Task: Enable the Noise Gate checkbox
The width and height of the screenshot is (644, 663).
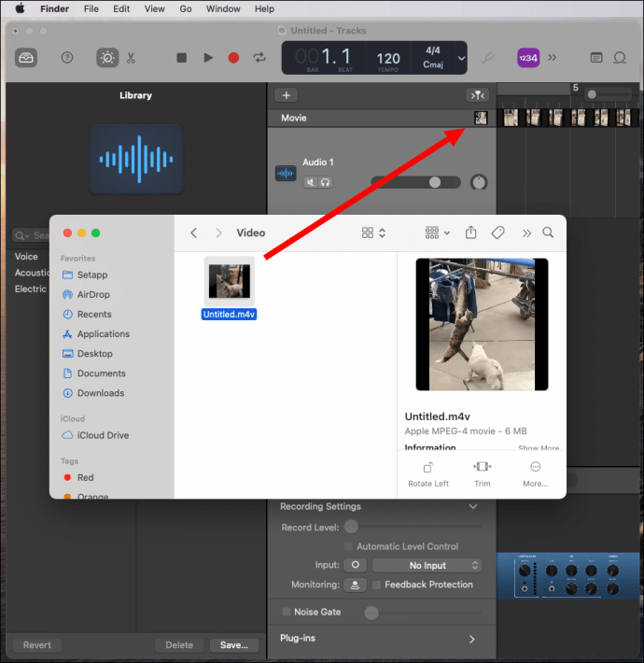Action: click(287, 612)
